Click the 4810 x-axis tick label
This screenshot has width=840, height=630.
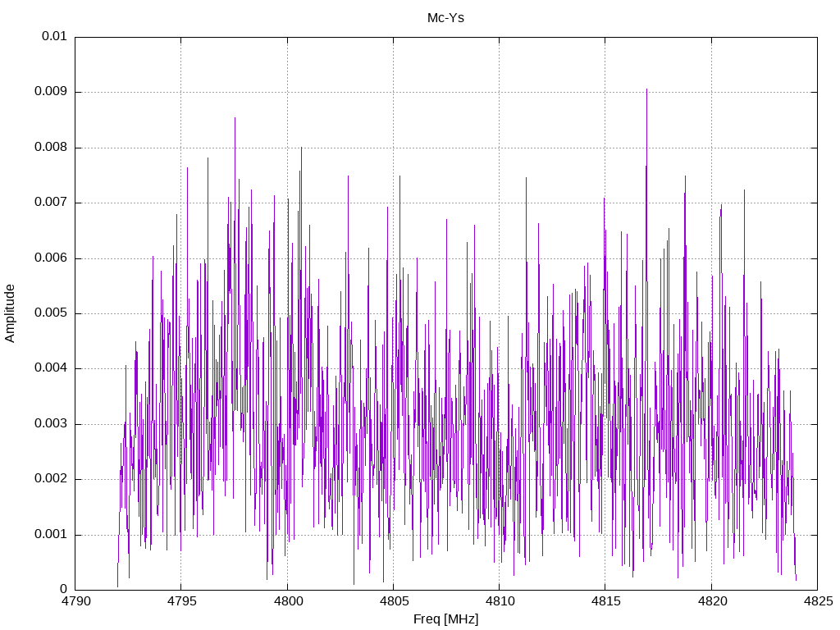[x=500, y=601]
